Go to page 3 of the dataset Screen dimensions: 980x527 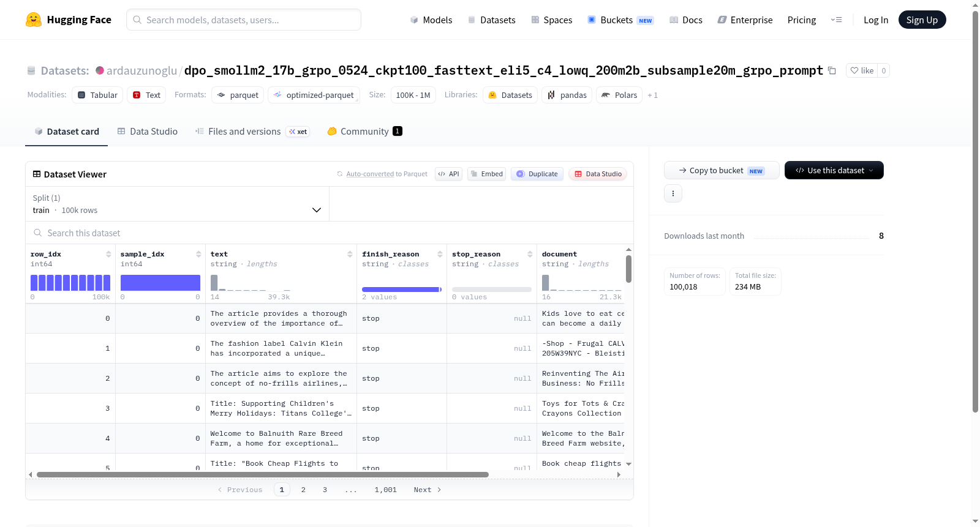click(325, 490)
